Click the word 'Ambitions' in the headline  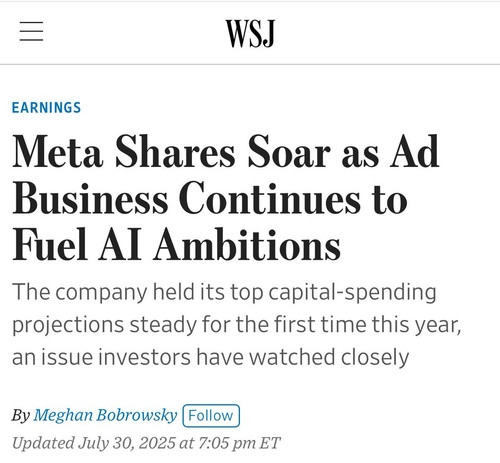pos(247,245)
